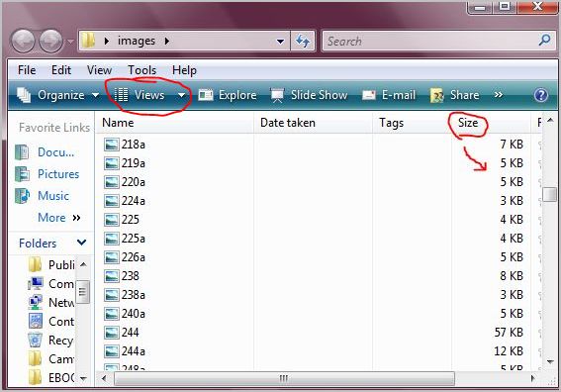Select image file 220a icon
The height and width of the screenshot is (392, 561).
point(112,182)
